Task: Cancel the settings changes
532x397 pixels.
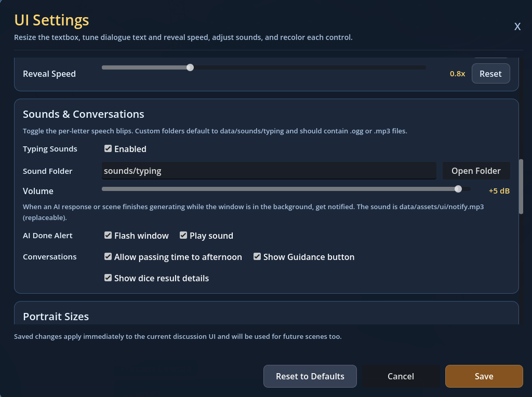Action: [x=401, y=376]
